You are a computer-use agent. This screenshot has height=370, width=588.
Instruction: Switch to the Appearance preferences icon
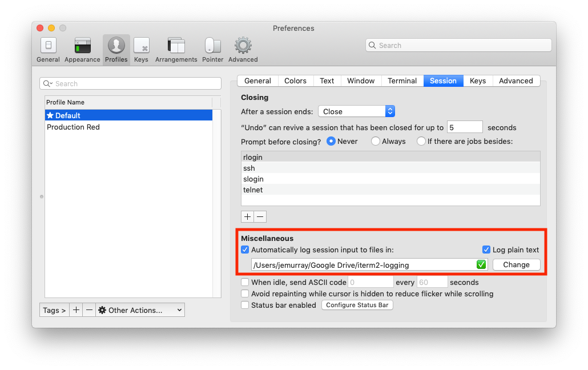coord(82,49)
